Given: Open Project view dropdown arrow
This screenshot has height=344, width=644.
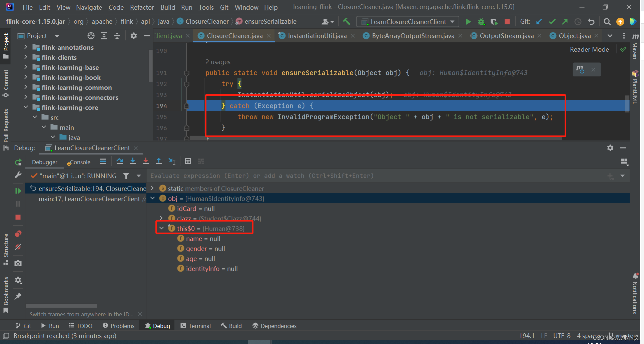Looking at the screenshot, I should (57, 36).
